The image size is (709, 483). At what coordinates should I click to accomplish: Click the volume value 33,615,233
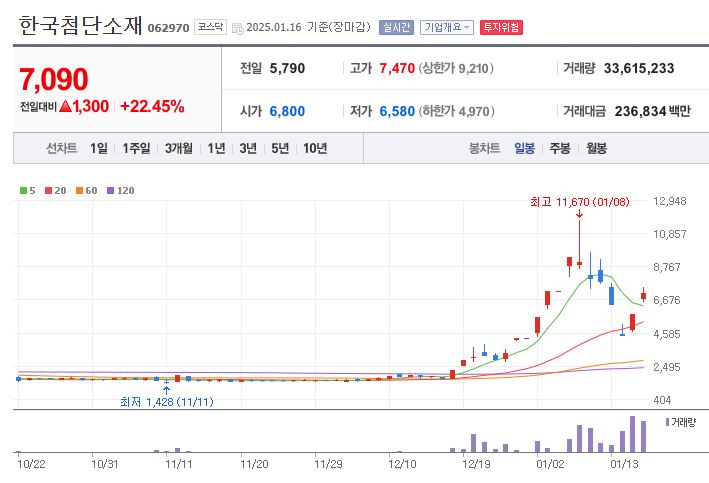(x=639, y=69)
